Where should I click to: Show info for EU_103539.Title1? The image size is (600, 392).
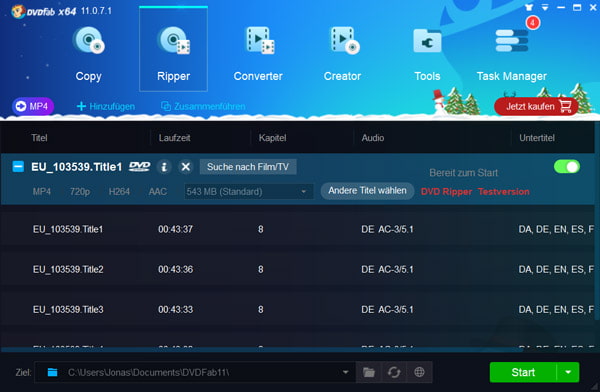click(164, 167)
